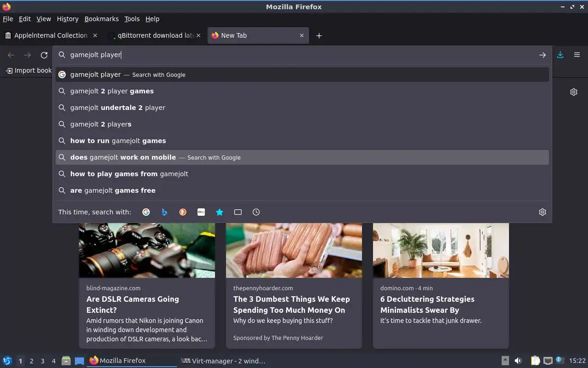Close the New Tab tab
The image size is (588, 368).
pos(302,35)
